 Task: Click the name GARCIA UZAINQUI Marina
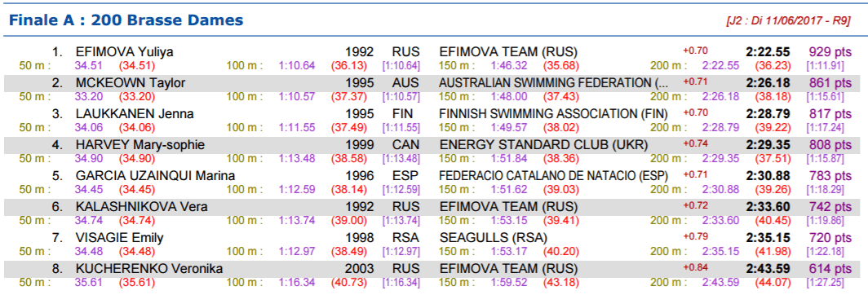tap(155, 176)
